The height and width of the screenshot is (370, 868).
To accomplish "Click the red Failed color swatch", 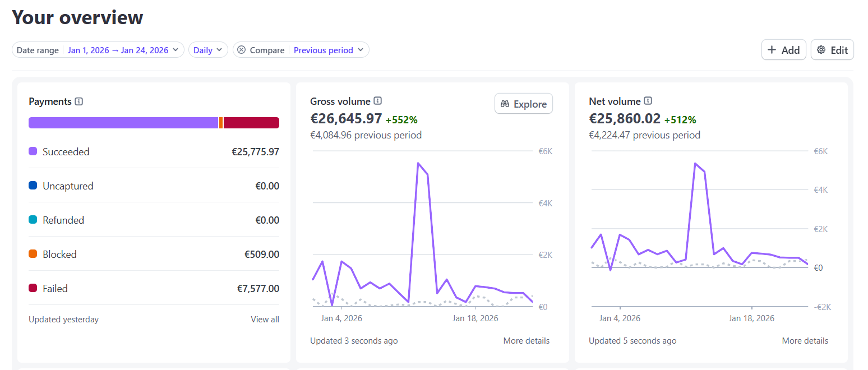I will [x=33, y=288].
